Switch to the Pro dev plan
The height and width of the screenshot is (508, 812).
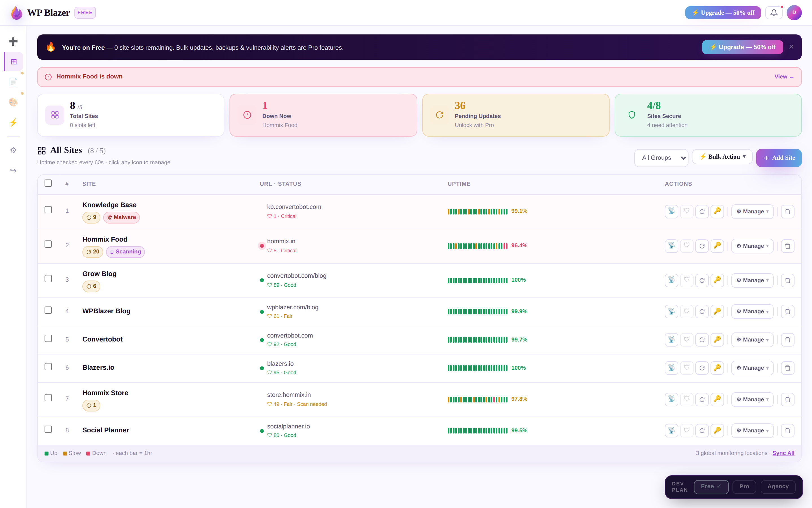pos(744,487)
